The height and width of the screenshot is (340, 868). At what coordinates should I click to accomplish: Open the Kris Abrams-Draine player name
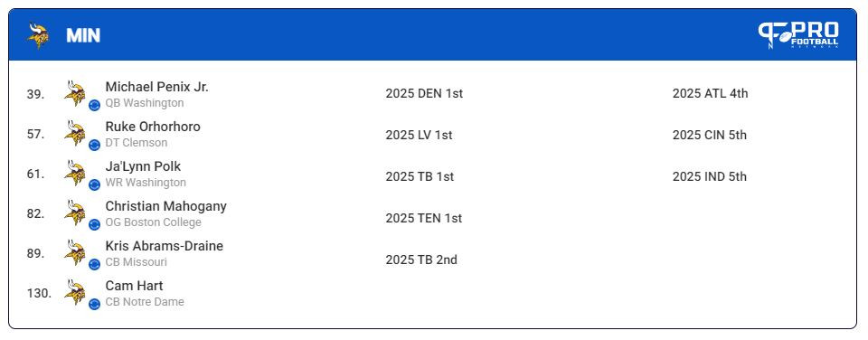(165, 246)
